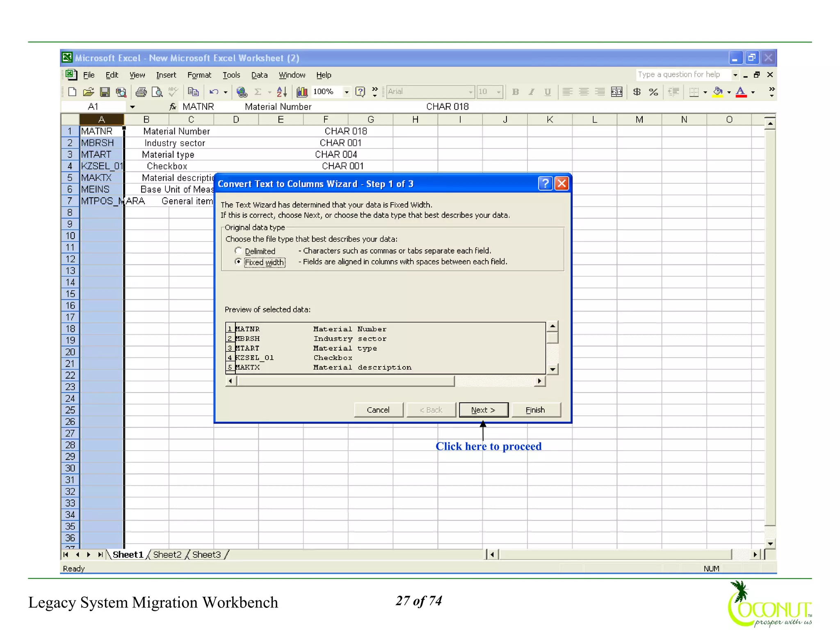The height and width of the screenshot is (630, 840).
Task: Create a new blank workbook
Action: click(x=72, y=92)
